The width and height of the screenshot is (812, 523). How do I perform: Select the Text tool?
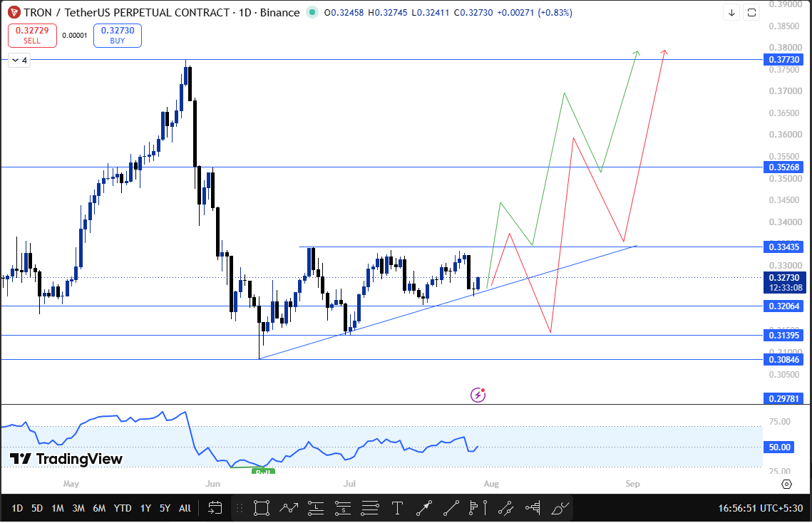[x=397, y=508]
